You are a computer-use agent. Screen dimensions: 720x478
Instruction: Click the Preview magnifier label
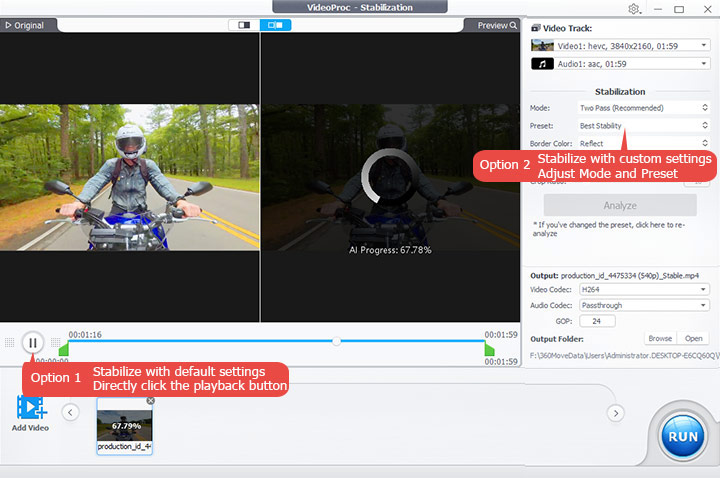(497, 25)
